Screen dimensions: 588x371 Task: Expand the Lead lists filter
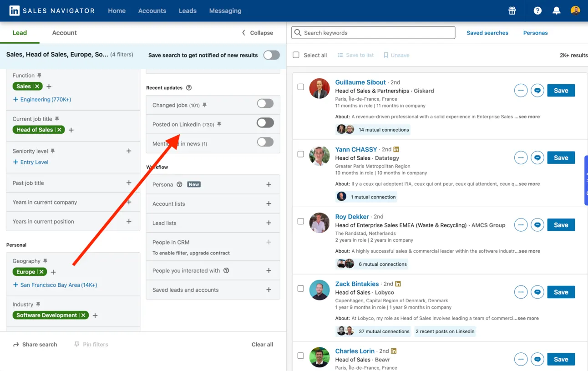click(269, 223)
